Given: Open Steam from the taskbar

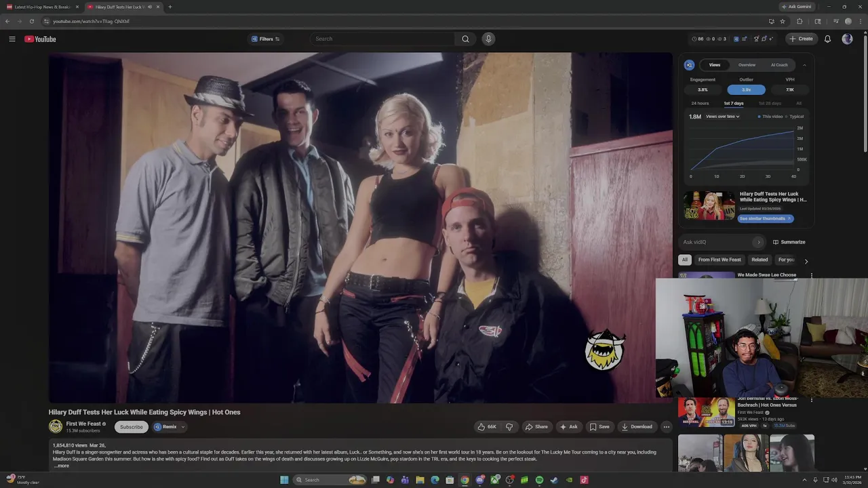Looking at the screenshot, I should 554,480.
